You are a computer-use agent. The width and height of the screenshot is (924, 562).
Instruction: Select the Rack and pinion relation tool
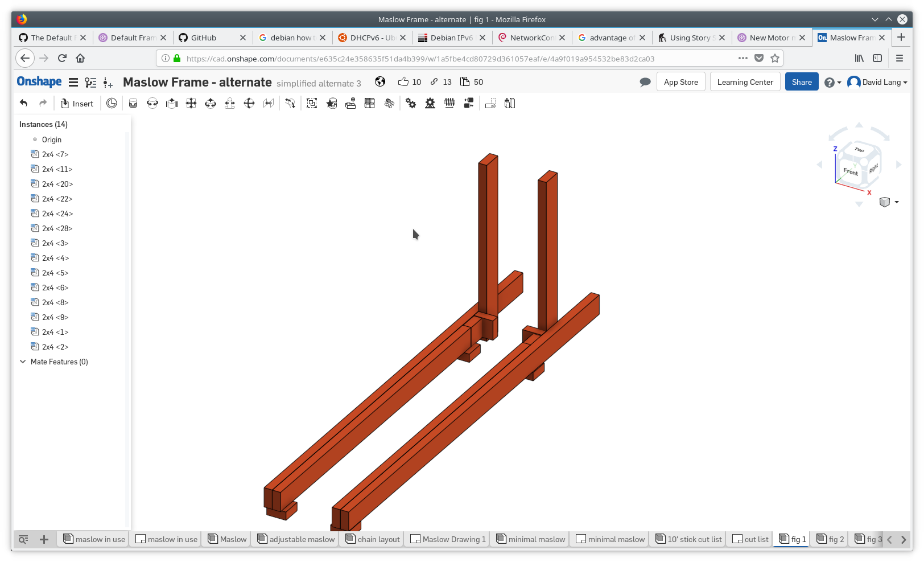click(430, 103)
